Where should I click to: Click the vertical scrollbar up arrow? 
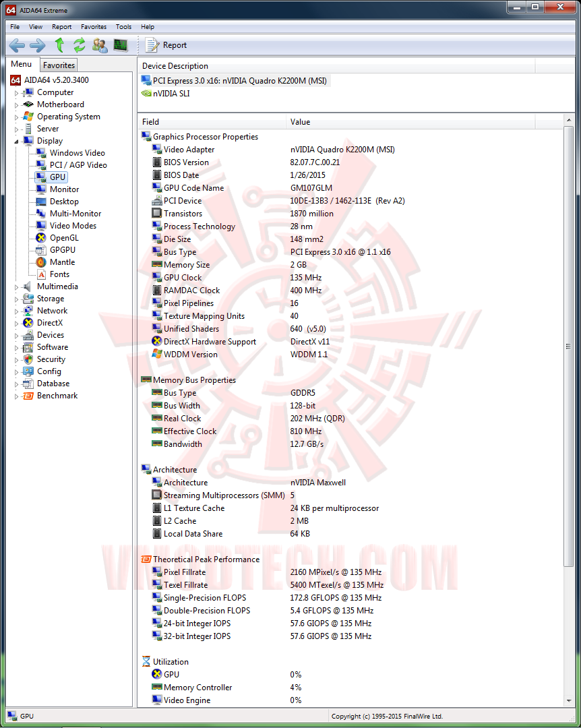coord(569,120)
